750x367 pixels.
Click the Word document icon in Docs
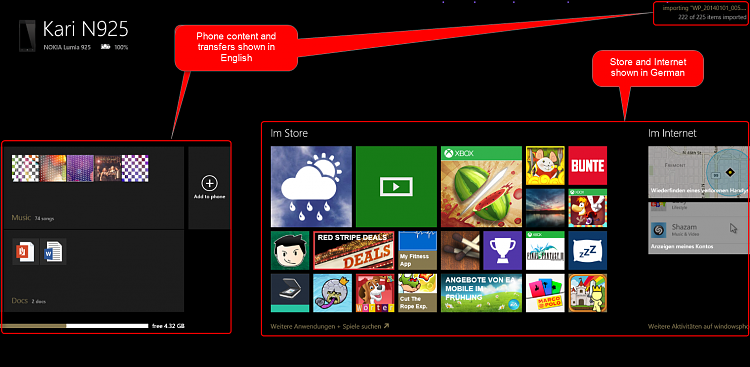pyautogui.click(x=53, y=251)
